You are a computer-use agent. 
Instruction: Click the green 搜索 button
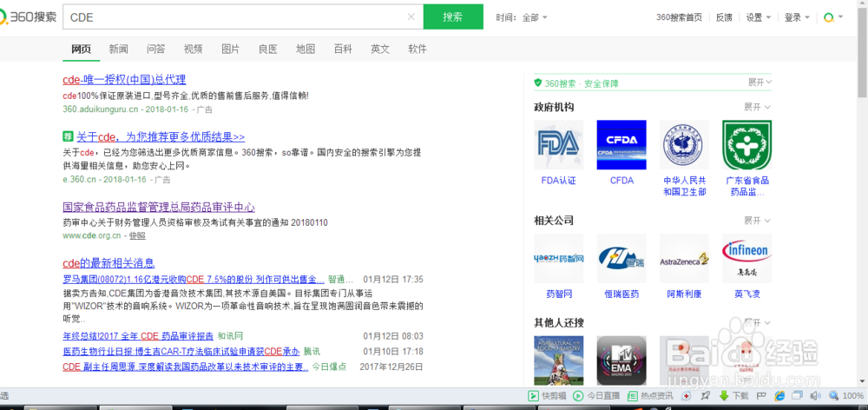point(453,17)
